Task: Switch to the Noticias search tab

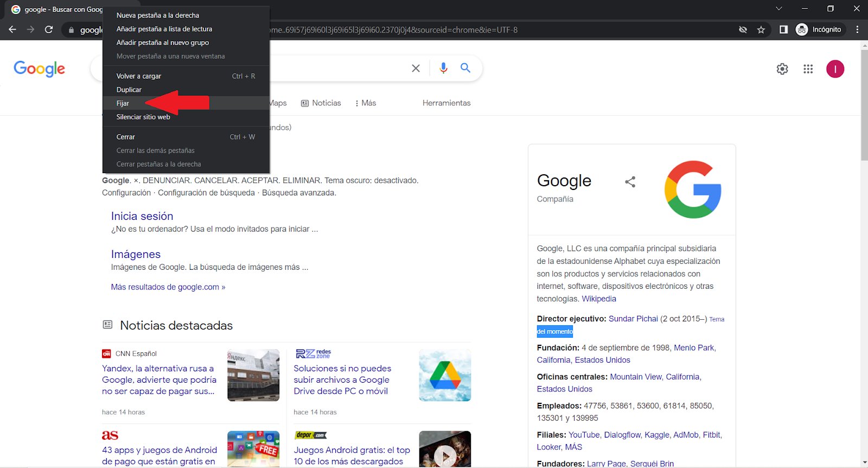Action: [321, 103]
